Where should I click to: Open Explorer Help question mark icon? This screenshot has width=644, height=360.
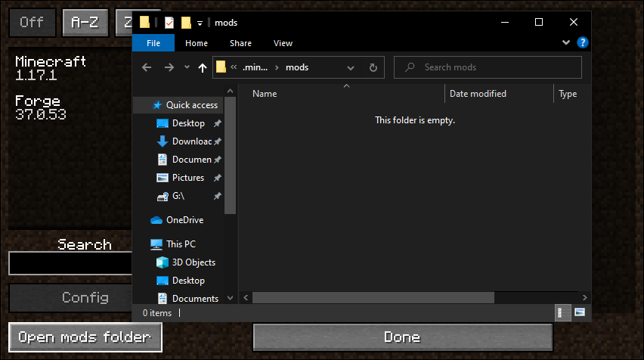coord(582,42)
